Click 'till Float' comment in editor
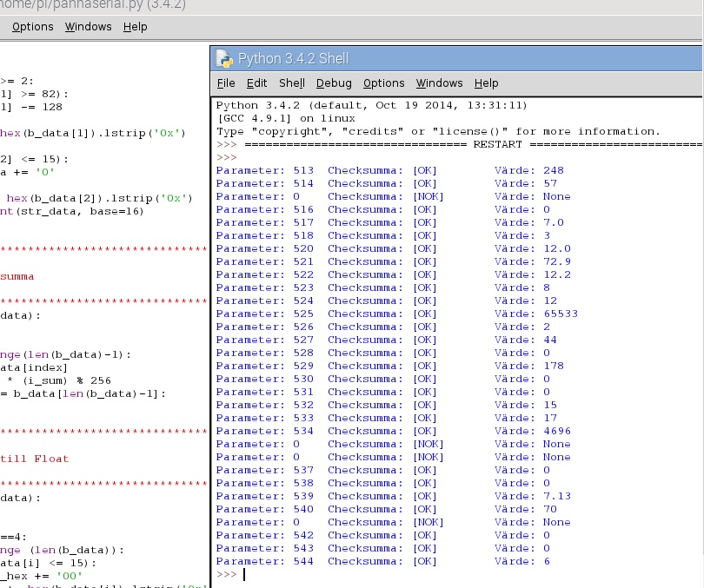The height and width of the screenshot is (588, 704). click(x=35, y=459)
